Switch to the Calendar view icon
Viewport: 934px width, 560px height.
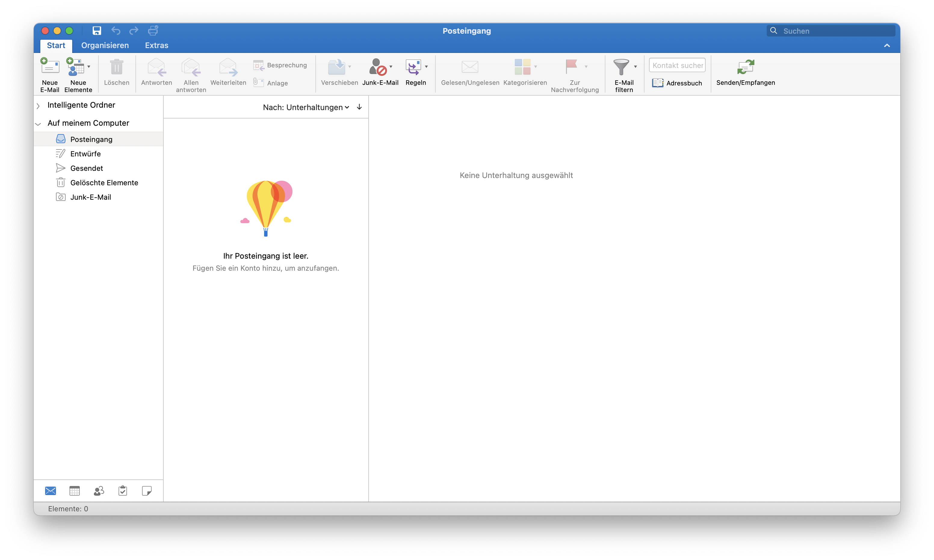[x=75, y=491]
